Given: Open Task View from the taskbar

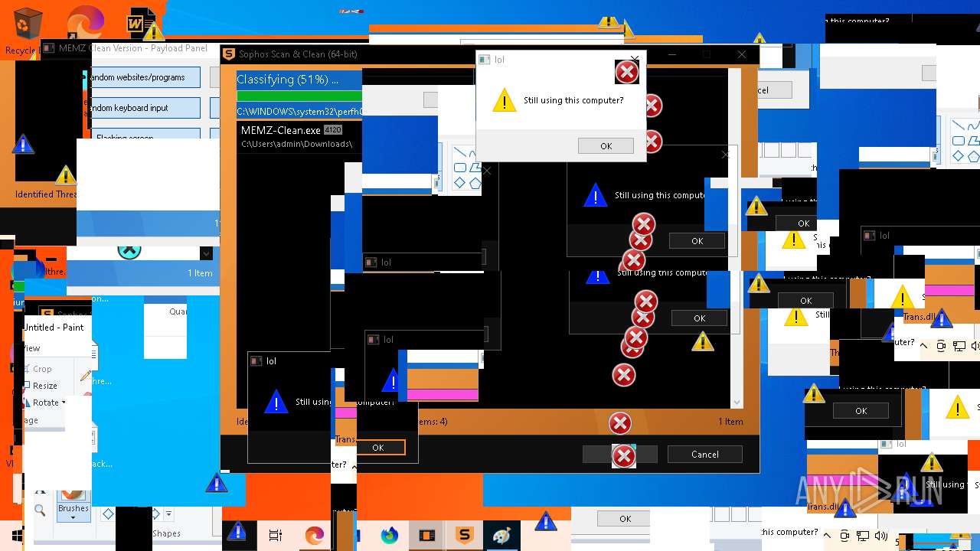Looking at the screenshot, I should 276,536.
